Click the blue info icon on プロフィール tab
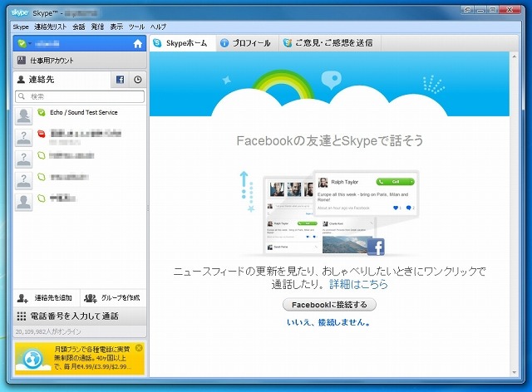 [x=224, y=43]
